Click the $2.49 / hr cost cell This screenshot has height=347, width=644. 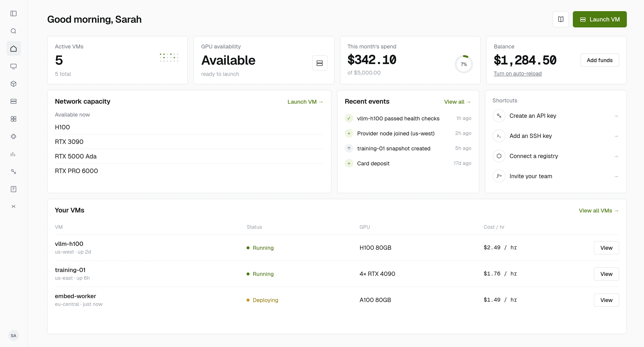point(500,248)
